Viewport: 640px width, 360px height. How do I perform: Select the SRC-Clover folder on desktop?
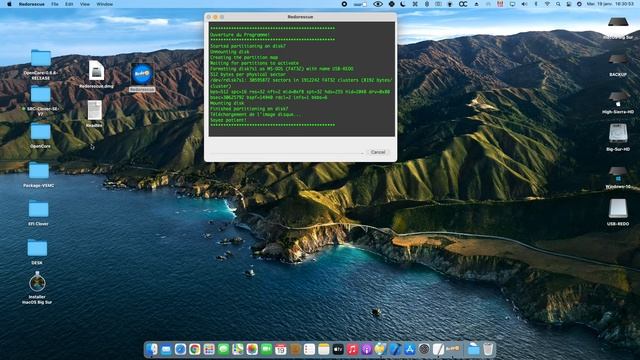pos(40,95)
